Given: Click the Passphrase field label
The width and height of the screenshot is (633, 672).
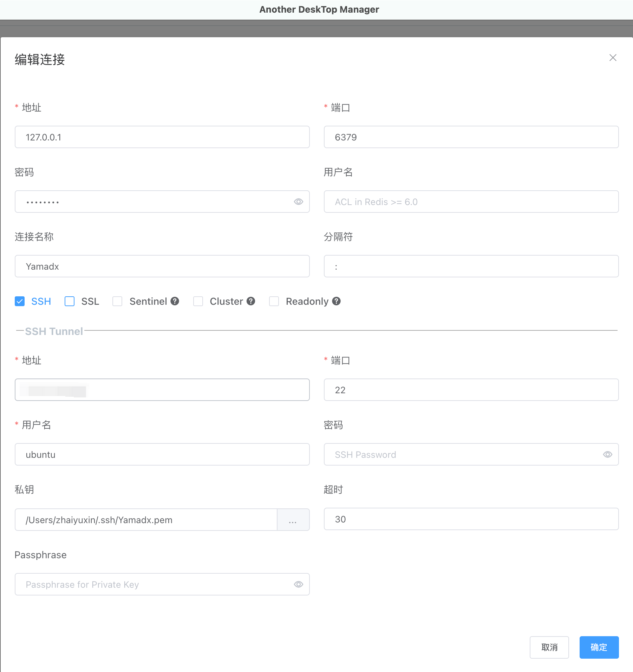Looking at the screenshot, I should (41, 555).
